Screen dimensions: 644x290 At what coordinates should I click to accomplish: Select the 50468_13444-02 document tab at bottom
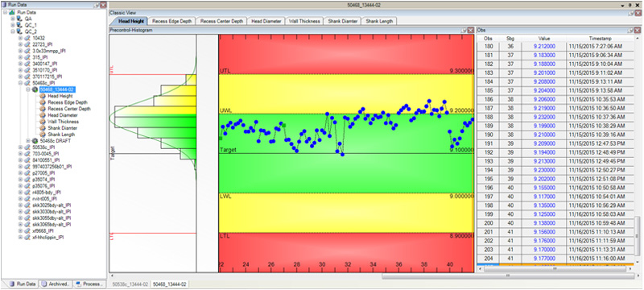pos(170,284)
